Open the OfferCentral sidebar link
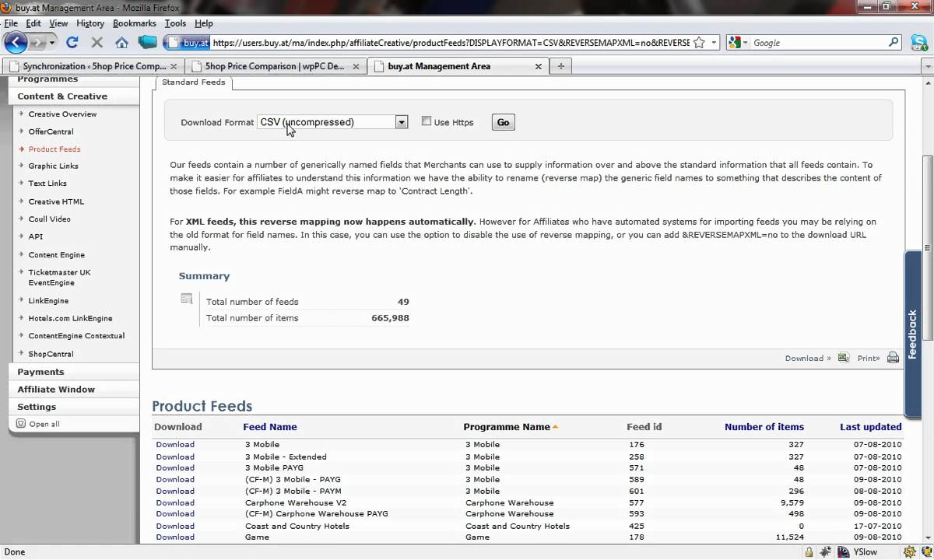 pos(51,131)
